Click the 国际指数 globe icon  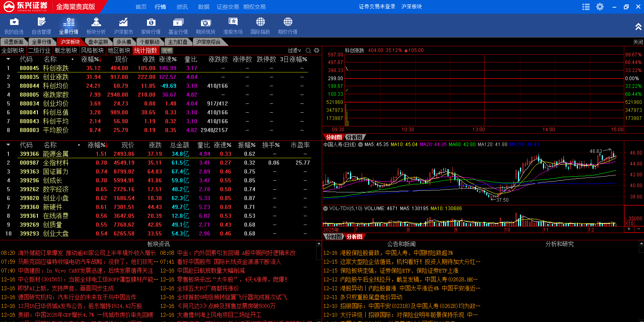[260, 22]
